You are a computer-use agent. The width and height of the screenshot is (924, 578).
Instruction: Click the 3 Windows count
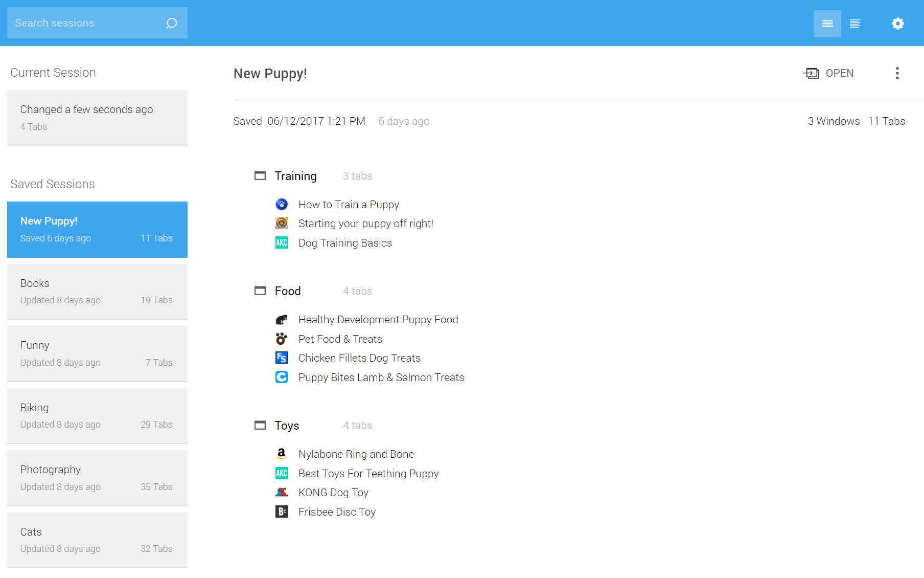pyautogui.click(x=834, y=121)
